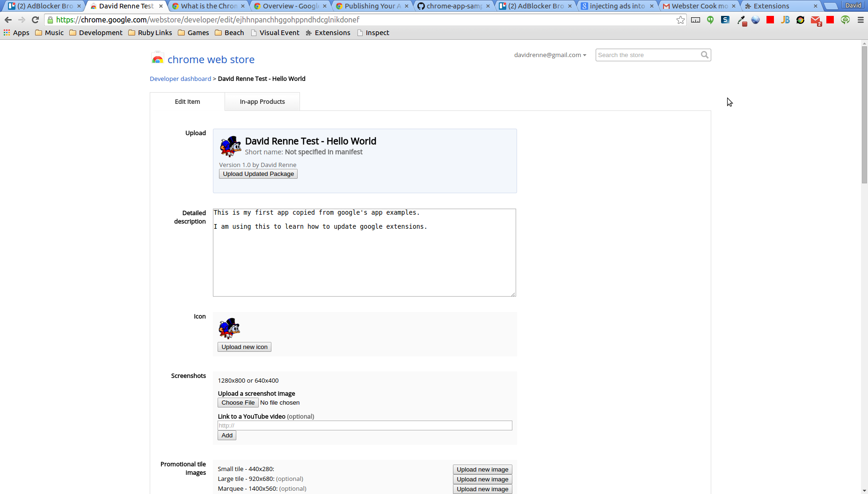Viewport: 868px width, 494px height.
Task: Open the green Hangouts extension
Action: [710, 20]
